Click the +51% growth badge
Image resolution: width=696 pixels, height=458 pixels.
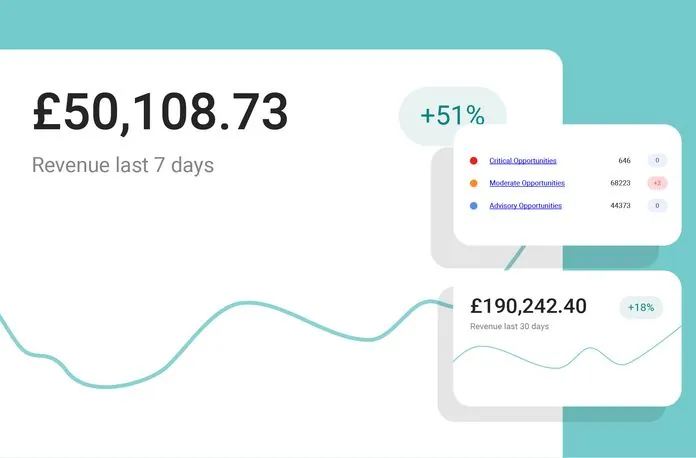click(452, 116)
